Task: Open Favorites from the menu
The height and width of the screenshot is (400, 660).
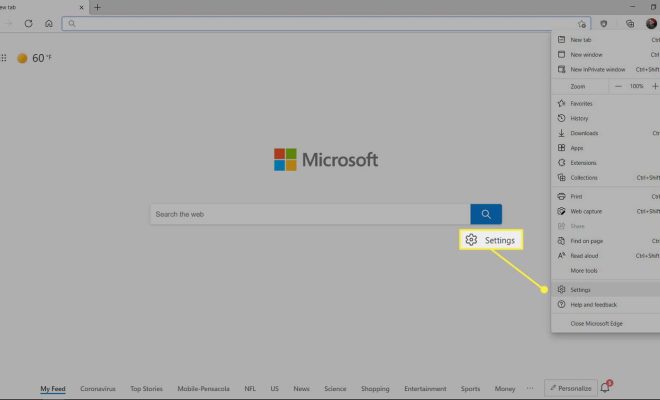Action: 606,104
